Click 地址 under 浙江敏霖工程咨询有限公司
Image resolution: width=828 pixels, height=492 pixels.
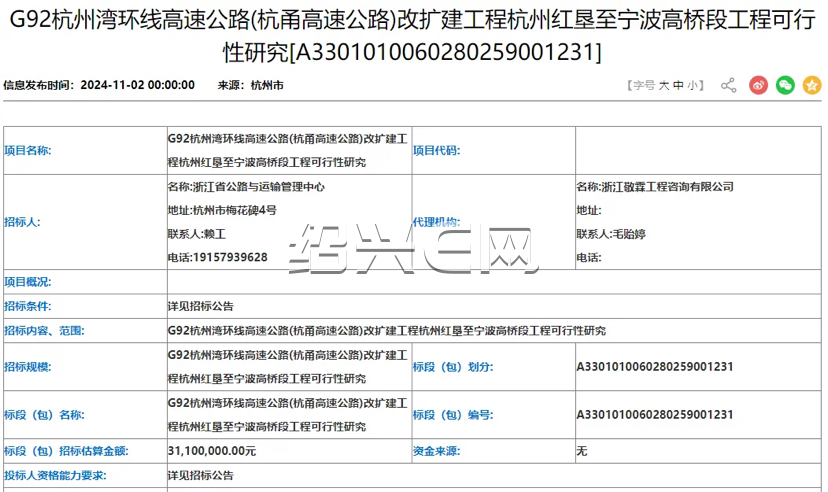click(x=589, y=210)
